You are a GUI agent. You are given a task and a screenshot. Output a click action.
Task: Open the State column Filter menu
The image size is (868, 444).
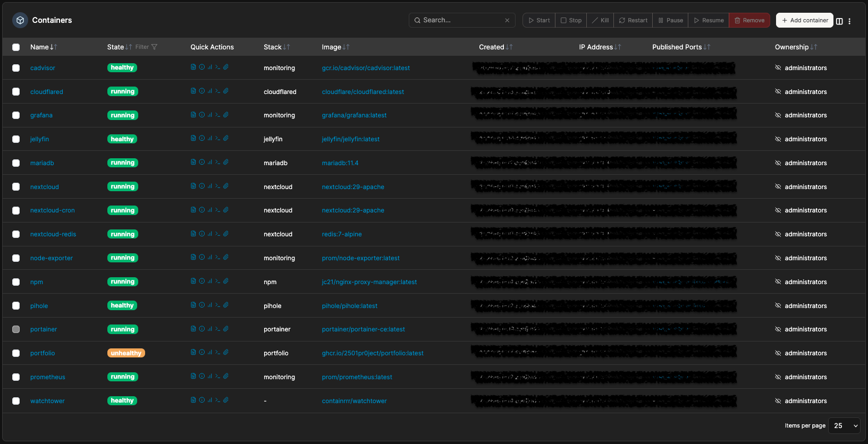(146, 47)
